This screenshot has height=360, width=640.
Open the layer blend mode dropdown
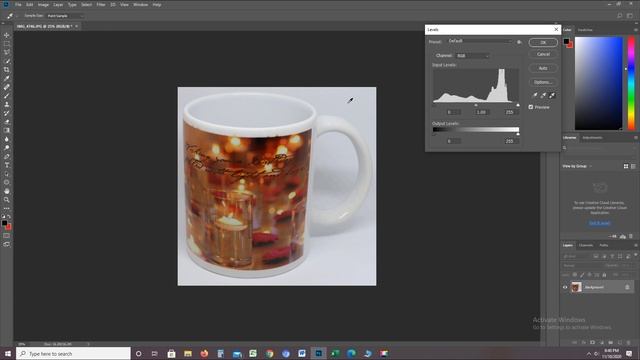(581, 266)
